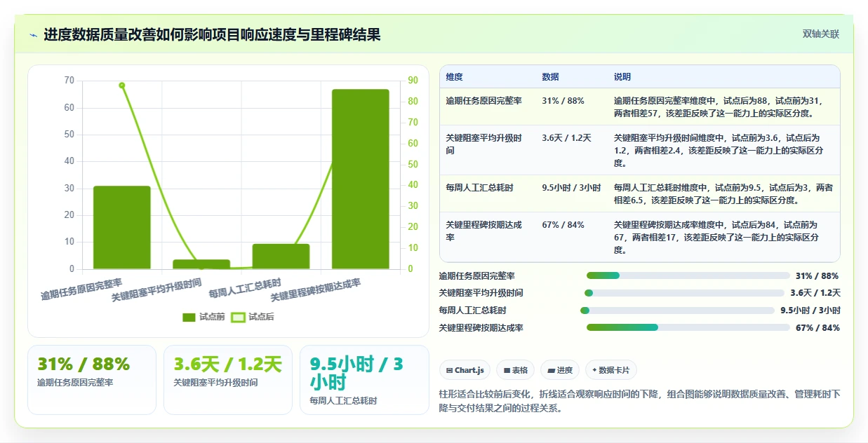Click the 每周人工汇总耗时 table row name
The image size is (868, 443).
[x=479, y=188]
